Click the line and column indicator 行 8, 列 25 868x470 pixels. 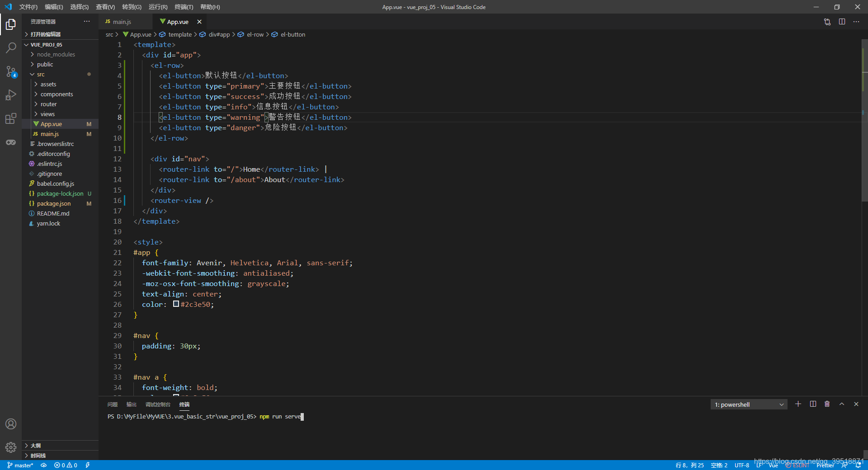click(690, 465)
